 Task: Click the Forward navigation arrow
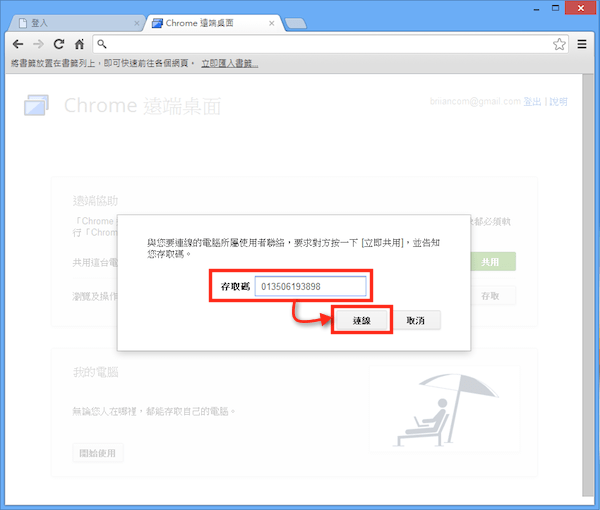pos(38,44)
